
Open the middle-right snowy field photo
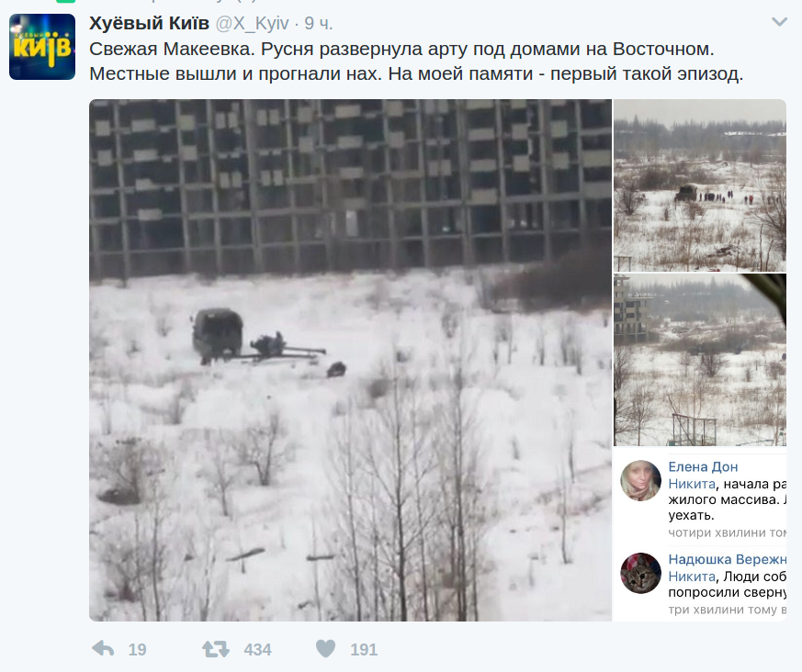(x=700, y=360)
